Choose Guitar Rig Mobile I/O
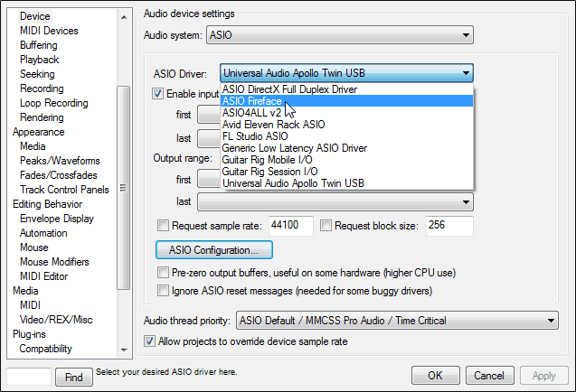The height and width of the screenshot is (392, 576). click(347, 160)
